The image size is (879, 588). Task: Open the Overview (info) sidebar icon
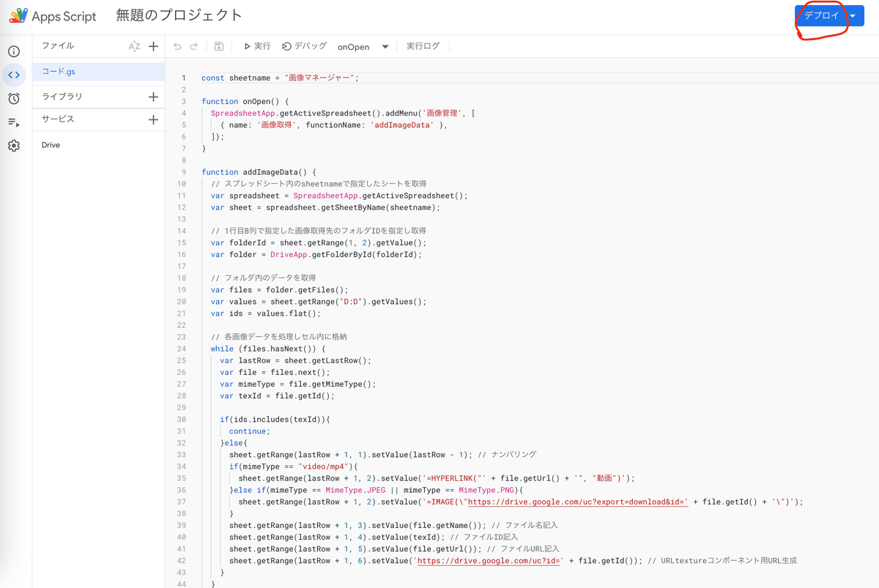tap(14, 51)
